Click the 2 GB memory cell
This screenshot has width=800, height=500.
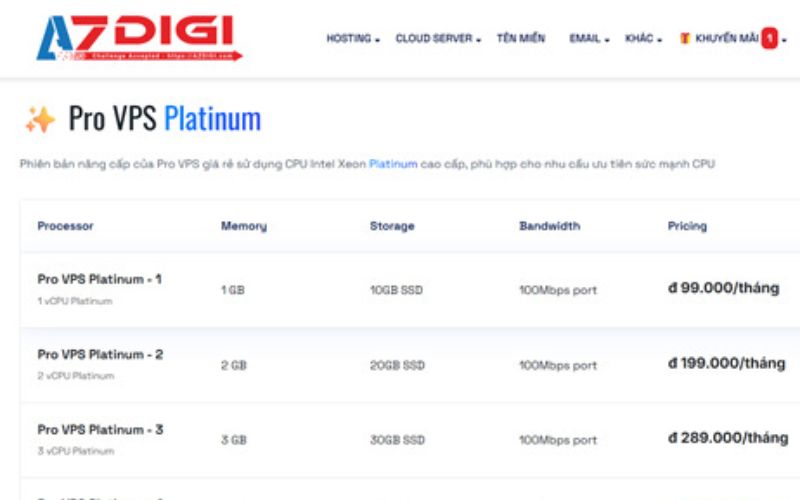[234, 365]
